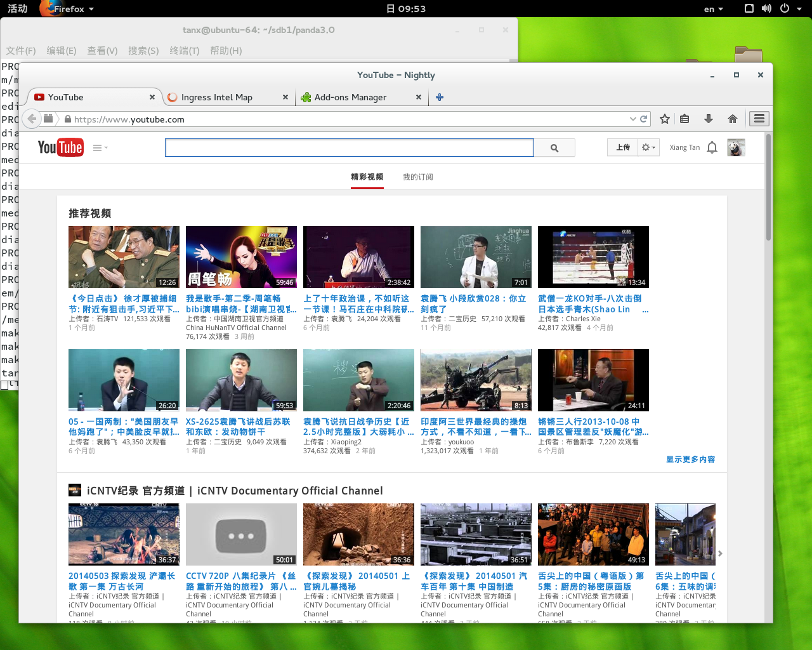The width and height of the screenshot is (812, 650).
Task: Click 显示更多内容 show more link
Action: 690,459
